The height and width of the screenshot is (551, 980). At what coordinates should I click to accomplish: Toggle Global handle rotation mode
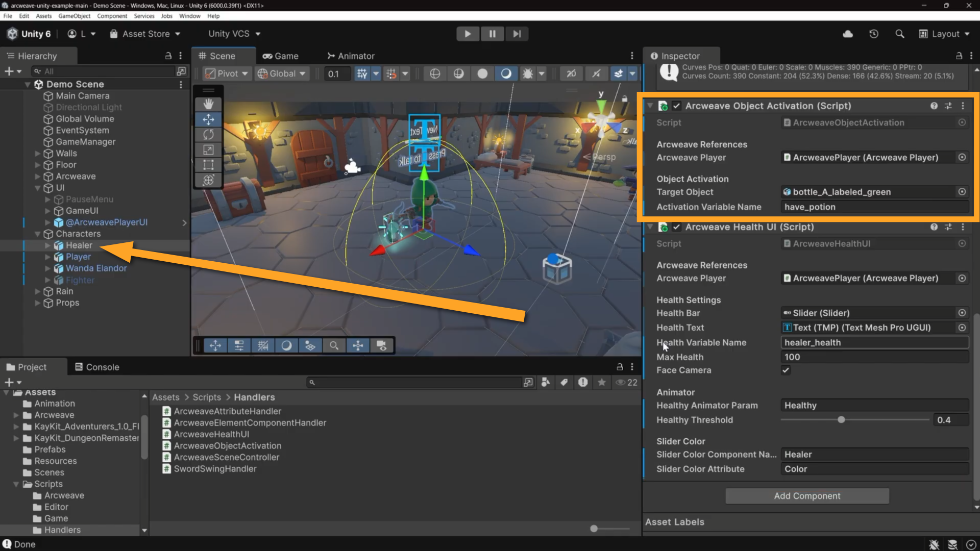click(x=282, y=73)
